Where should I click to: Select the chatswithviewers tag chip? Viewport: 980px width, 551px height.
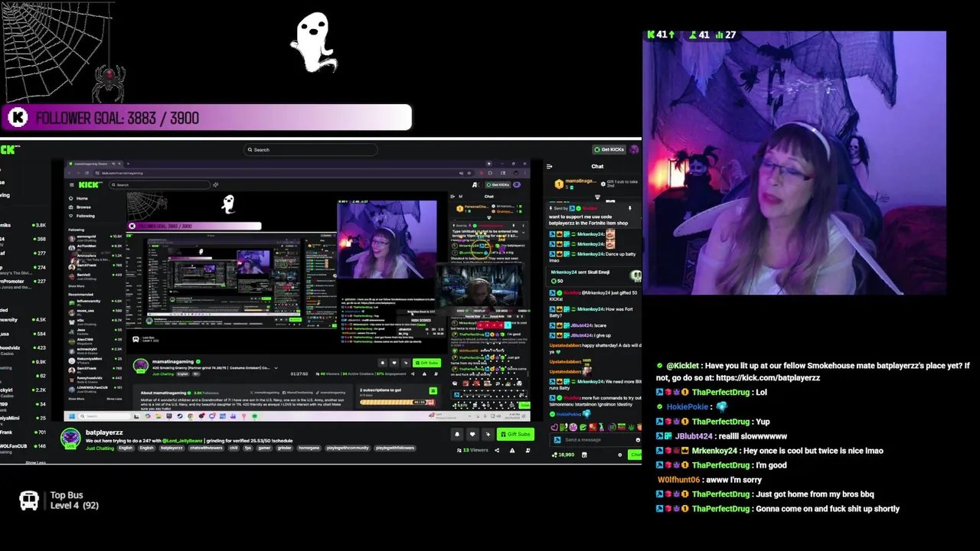coord(206,448)
